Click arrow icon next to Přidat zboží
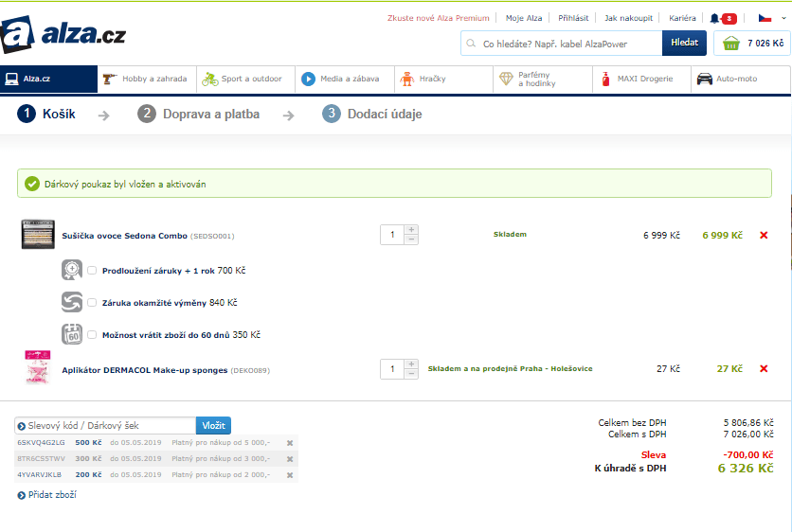 (21, 495)
